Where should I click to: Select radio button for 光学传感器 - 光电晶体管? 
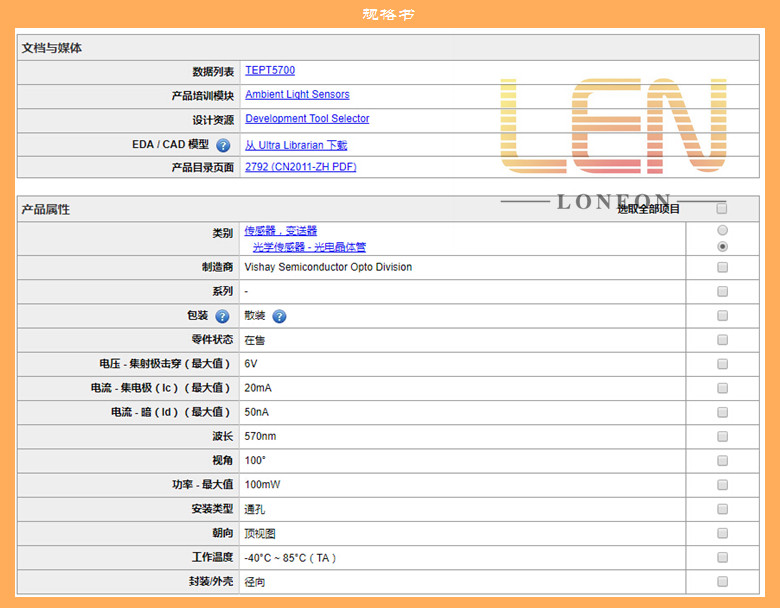point(722,246)
